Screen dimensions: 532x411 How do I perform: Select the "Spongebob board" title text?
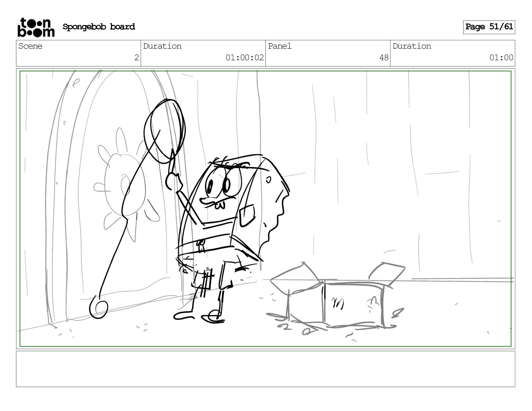[x=99, y=27]
